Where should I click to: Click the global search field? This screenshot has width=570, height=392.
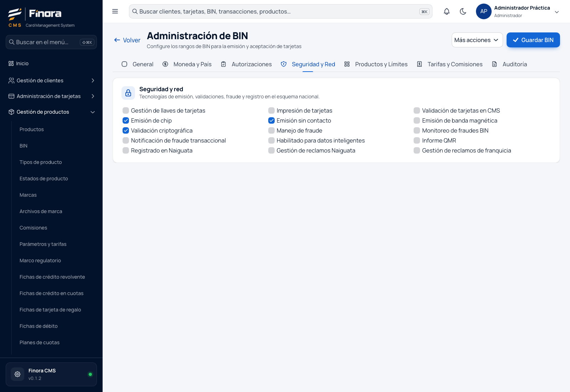coord(281,11)
